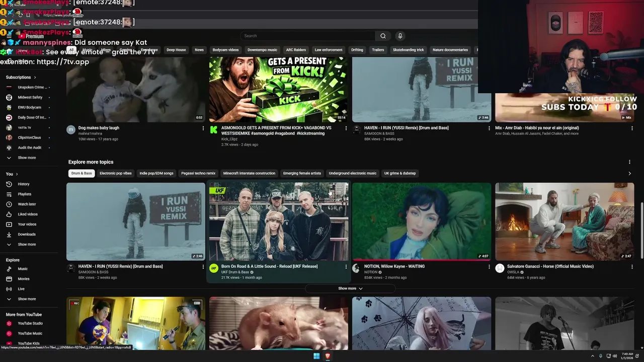Select the Downtempo music chip
This screenshot has height=362, width=644.
click(262, 50)
